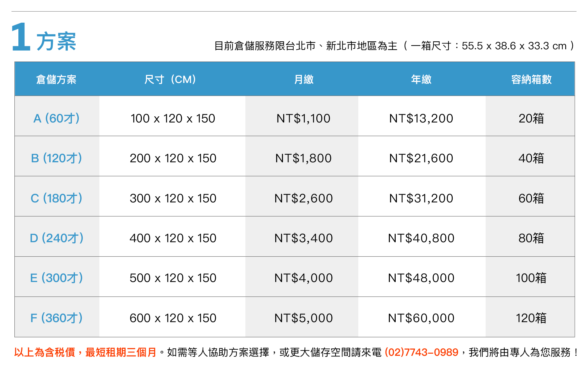
Task: Click the NT$1,100 monthly price cell
Action: [303, 118]
